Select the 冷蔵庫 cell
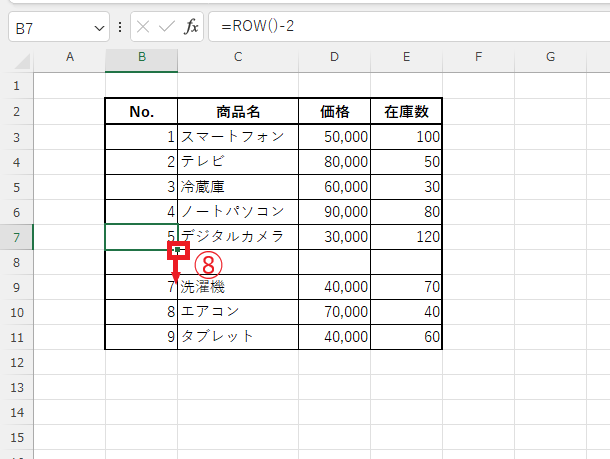The image size is (610, 459). point(238,187)
